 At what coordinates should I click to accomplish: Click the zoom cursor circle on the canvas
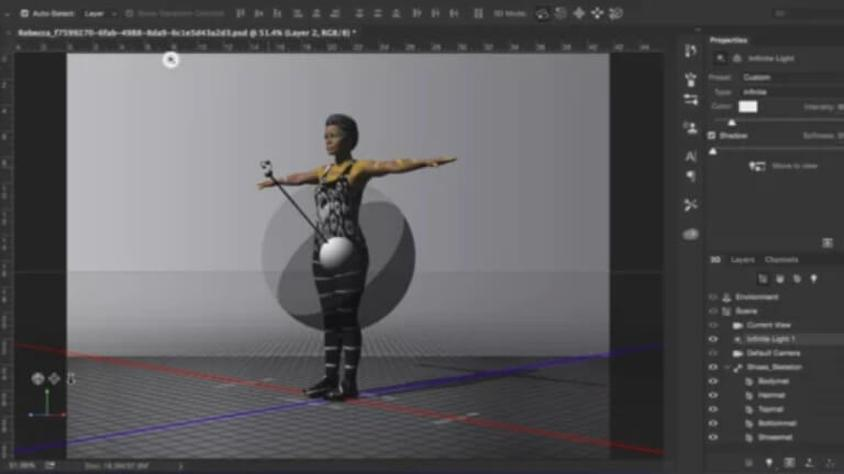171,60
